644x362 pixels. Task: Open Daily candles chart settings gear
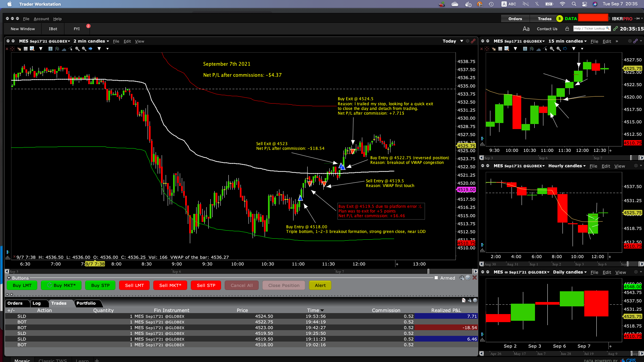click(636, 272)
